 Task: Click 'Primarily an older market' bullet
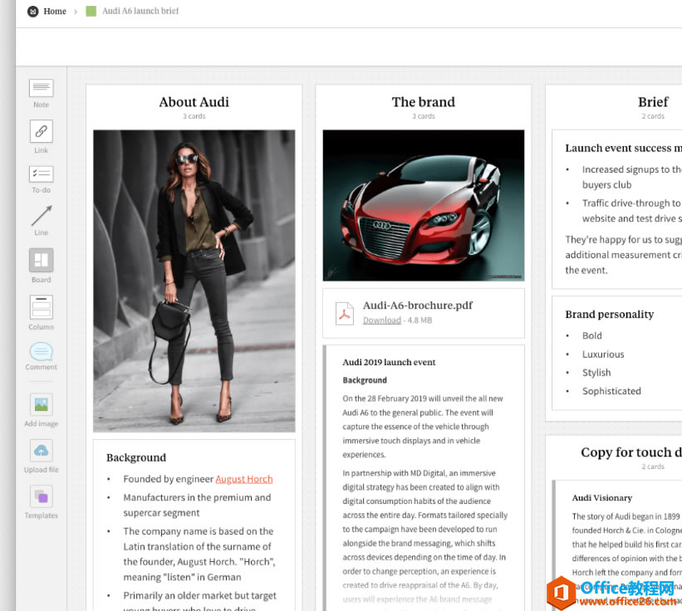tap(199, 603)
